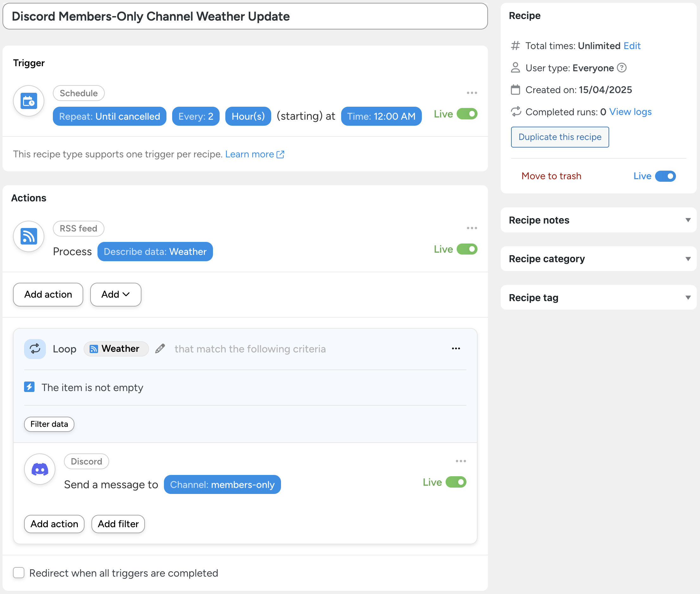700x594 pixels.
Task: Click the Discord logo icon
Action: [40, 469]
